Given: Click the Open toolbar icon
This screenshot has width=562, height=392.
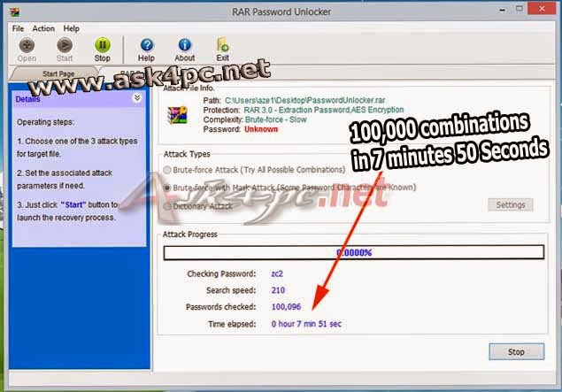Looking at the screenshot, I should coord(27,45).
